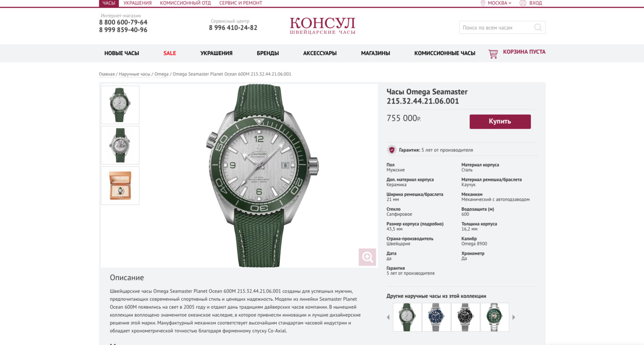The height and width of the screenshot is (345, 644).
Task: Click the user login icon beside ВХОД
Action: tap(523, 3)
